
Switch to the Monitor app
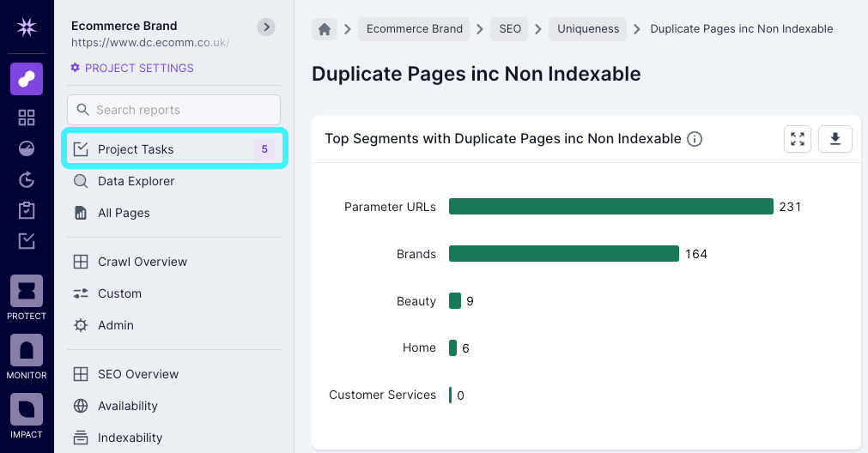click(27, 357)
